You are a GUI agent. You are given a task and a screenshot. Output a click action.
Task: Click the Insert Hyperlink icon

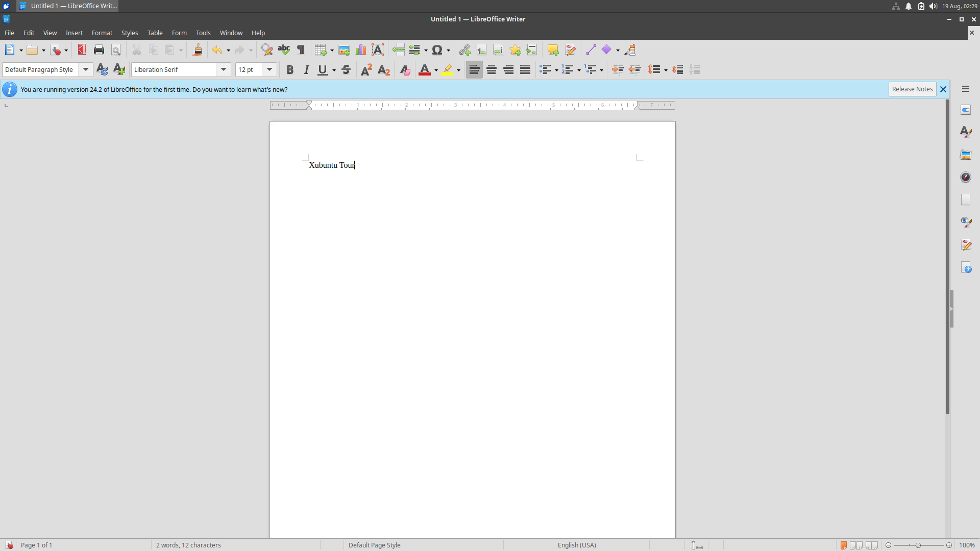pyautogui.click(x=464, y=49)
